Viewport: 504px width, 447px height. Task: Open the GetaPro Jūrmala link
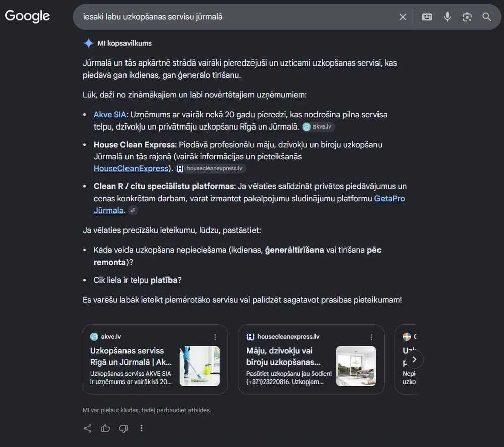[x=389, y=198]
